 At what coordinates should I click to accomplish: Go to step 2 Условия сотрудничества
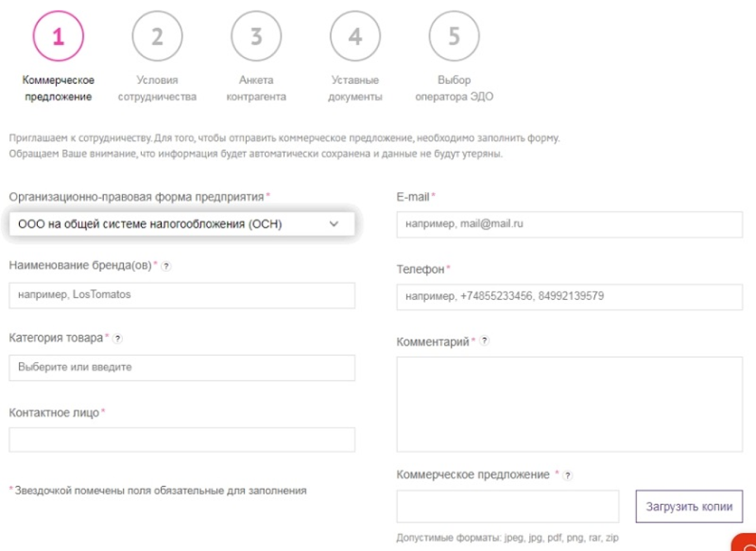(157, 37)
